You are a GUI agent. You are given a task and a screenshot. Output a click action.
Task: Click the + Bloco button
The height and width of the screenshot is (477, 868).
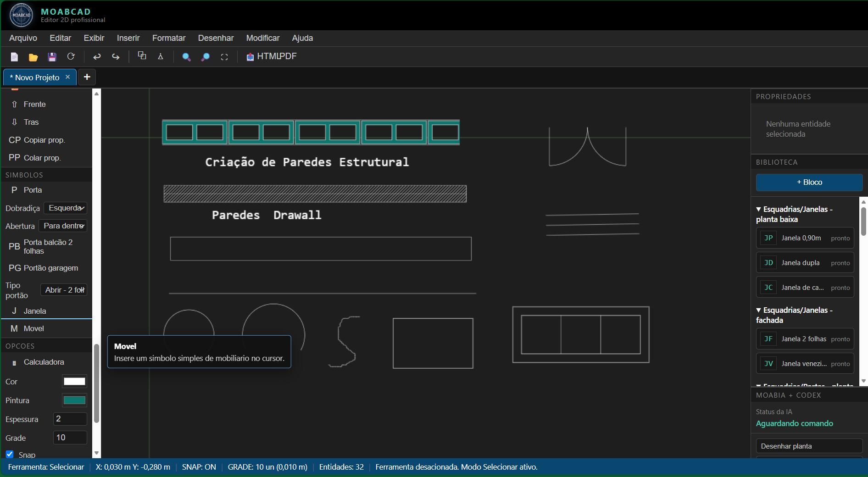pos(809,182)
